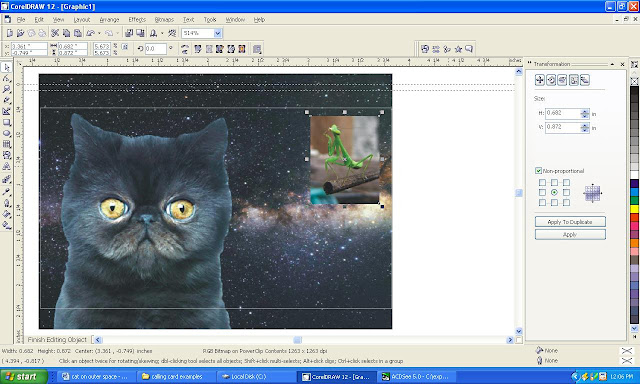Collapse the Transformation docker with arrow
The image size is (640, 384).
pos(612,64)
